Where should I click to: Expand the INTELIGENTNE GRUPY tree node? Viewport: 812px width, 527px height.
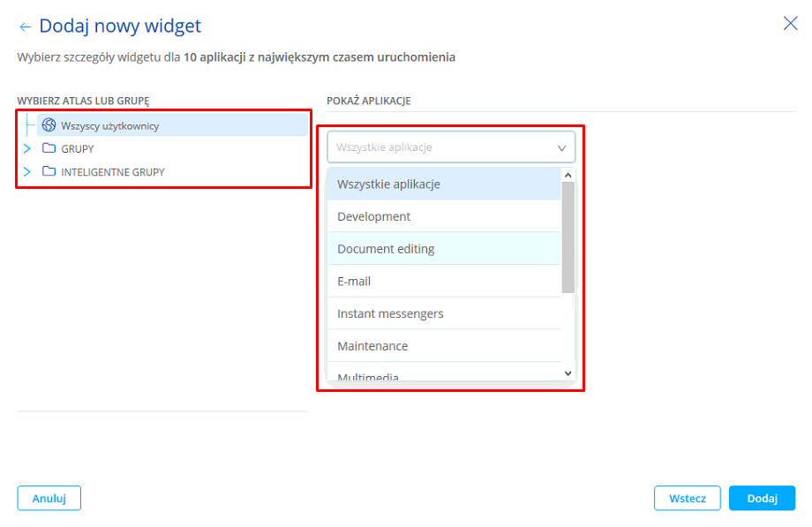coord(26,171)
